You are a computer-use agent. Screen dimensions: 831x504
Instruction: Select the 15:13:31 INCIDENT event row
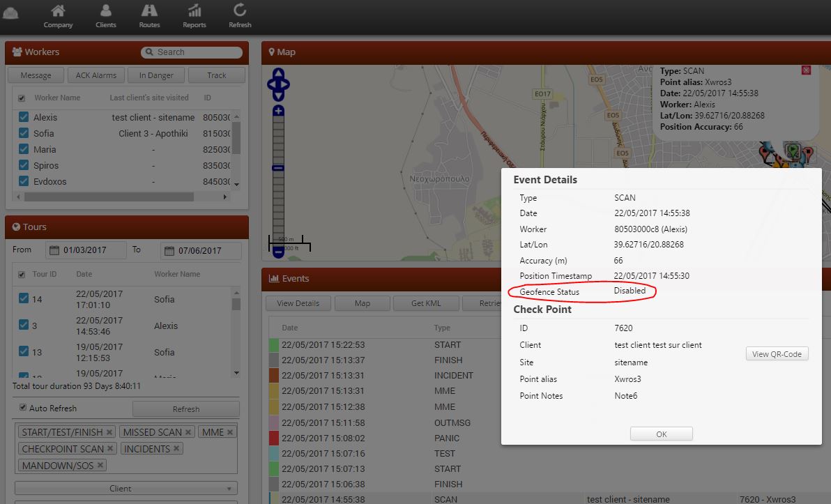386,376
